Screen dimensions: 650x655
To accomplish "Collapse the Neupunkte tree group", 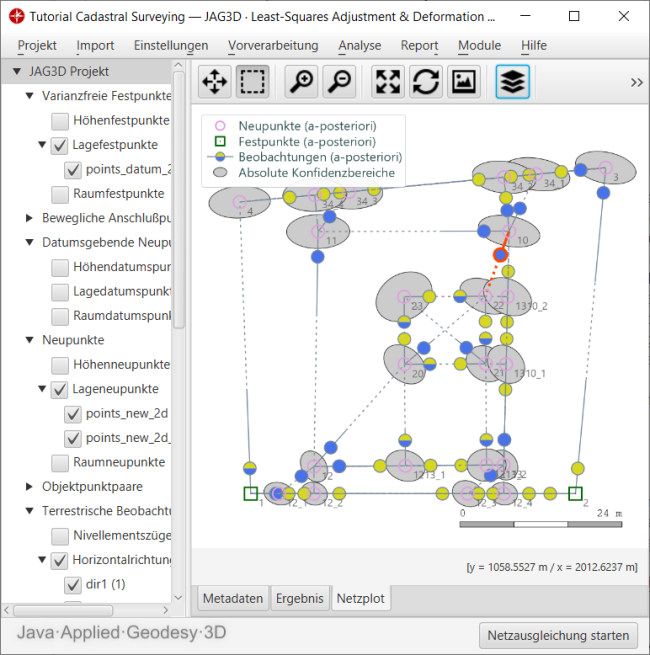I will click(x=29, y=340).
